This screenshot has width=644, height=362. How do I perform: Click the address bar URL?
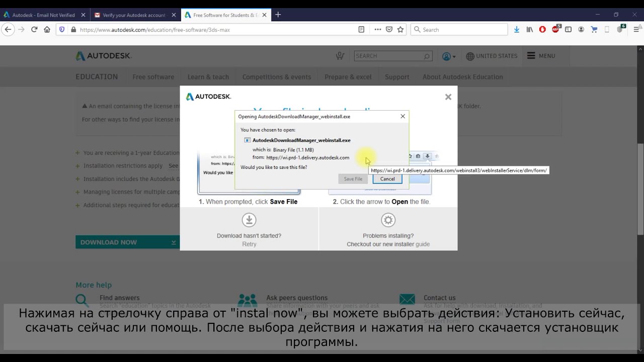(x=155, y=30)
